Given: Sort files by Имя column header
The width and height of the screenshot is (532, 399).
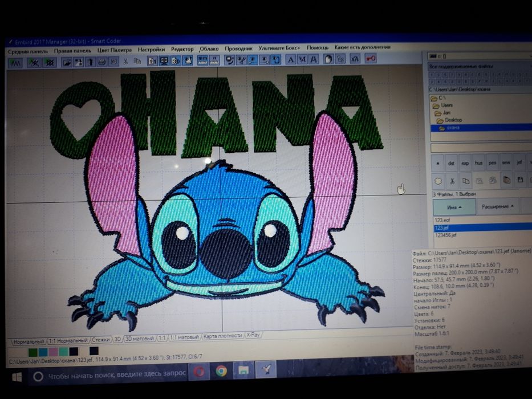Looking at the screenshot, I should click(454, 207).
